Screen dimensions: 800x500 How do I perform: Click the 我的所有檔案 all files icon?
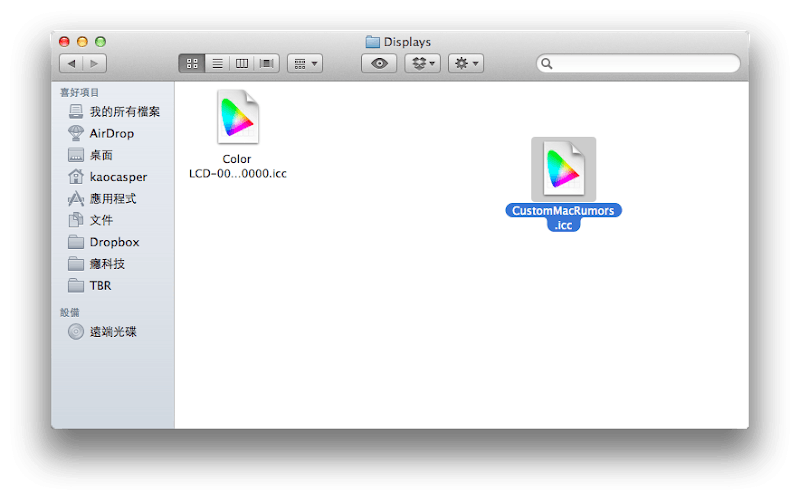tap(76, 112)
